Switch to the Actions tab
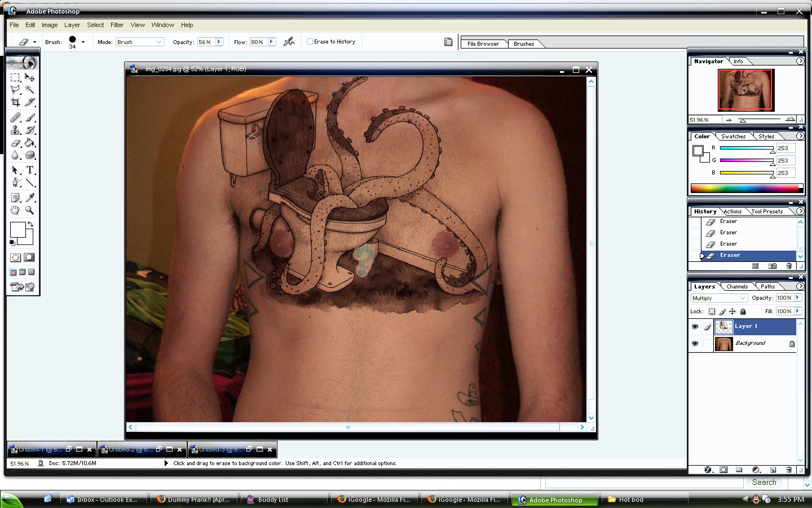The height and width of the screenshot is (508, 812). [732, 212]
